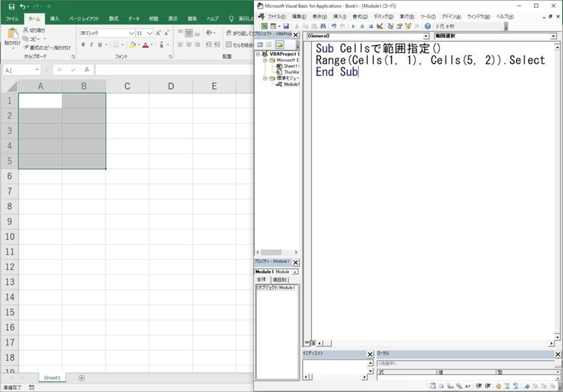The width and height of the screenshot is (563, 392).
Task: Add a new sheet with plus button
Action: (x=82, y=378)
